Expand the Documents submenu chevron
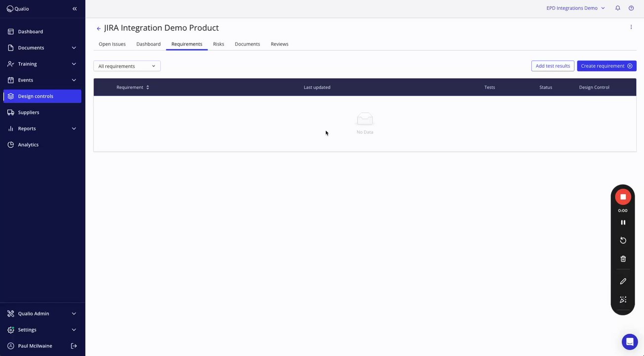This screenshot has width=644, height=356. (74, 48)
